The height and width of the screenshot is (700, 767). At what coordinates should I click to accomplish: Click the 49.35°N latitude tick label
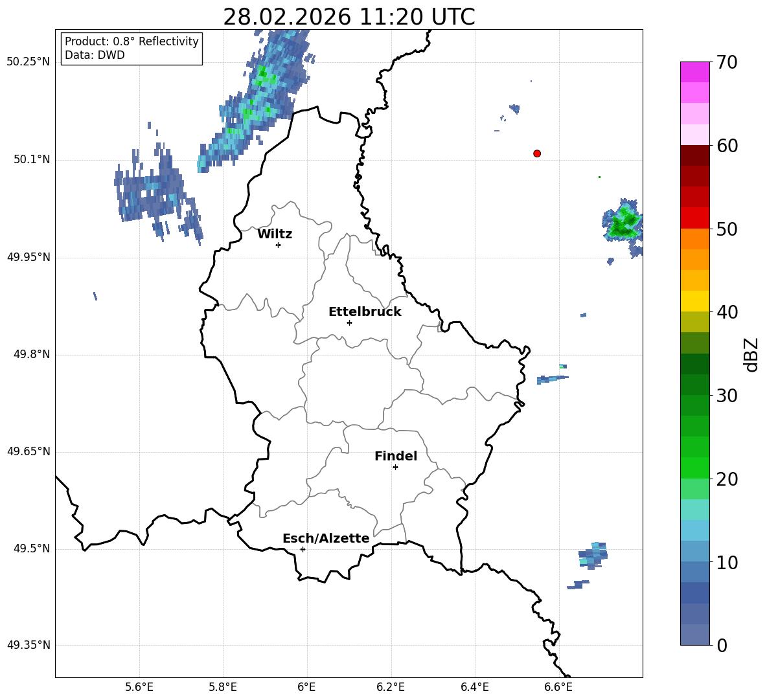click(x=29, y=645)
